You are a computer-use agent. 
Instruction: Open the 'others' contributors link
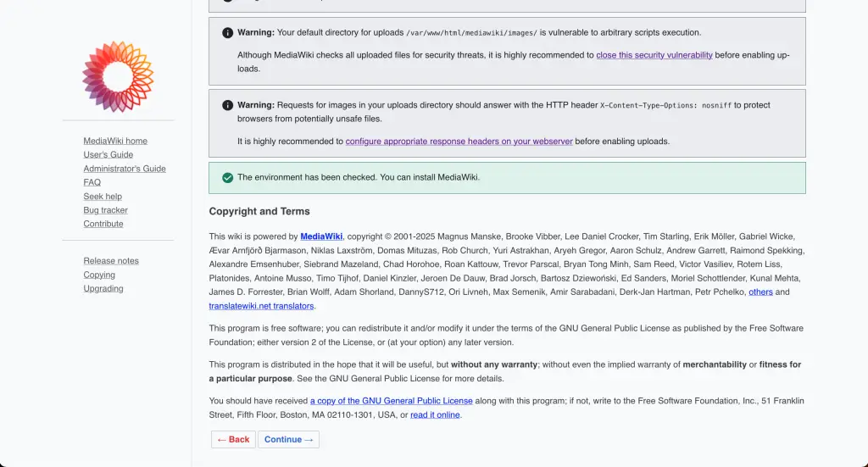click(760, 292)
